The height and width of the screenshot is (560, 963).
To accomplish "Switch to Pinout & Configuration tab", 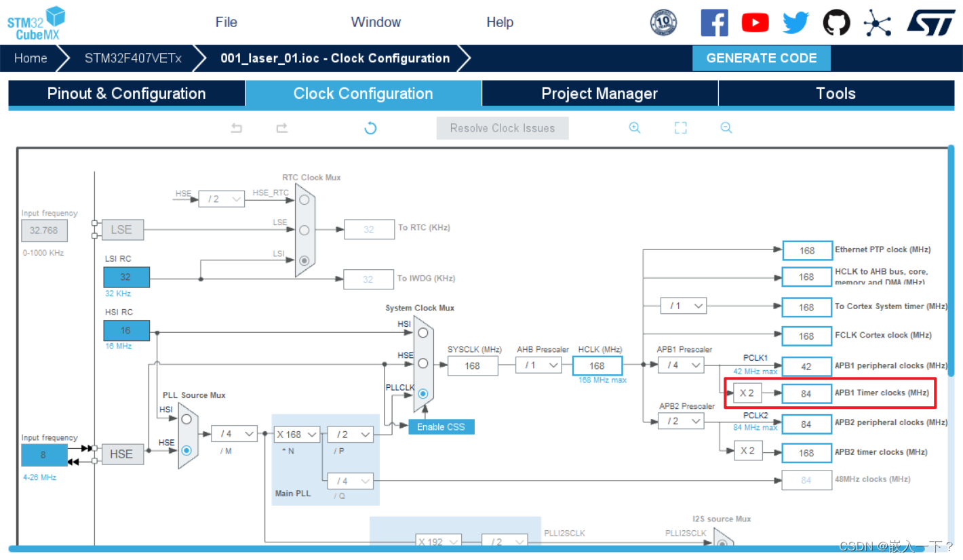I will 127,94.
